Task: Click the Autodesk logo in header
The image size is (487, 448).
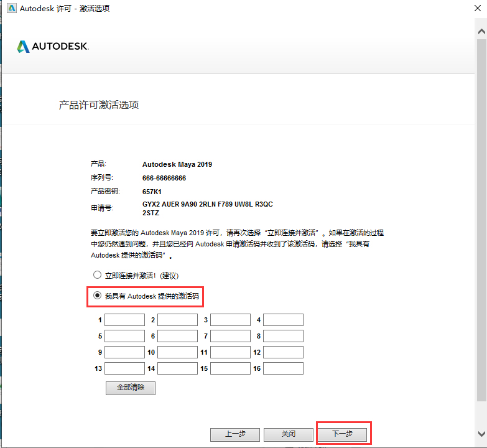Action: pos(53,47)
